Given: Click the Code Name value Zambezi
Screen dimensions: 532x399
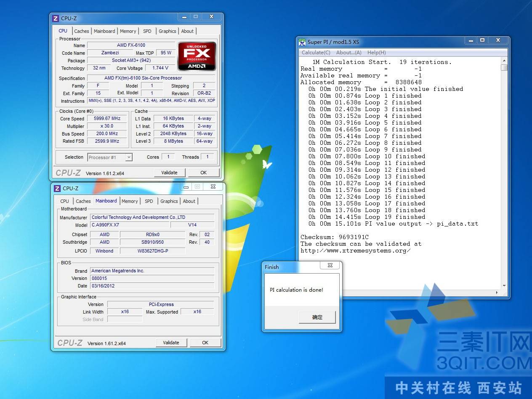Looking at the screenshot, I should pos(110,53).
